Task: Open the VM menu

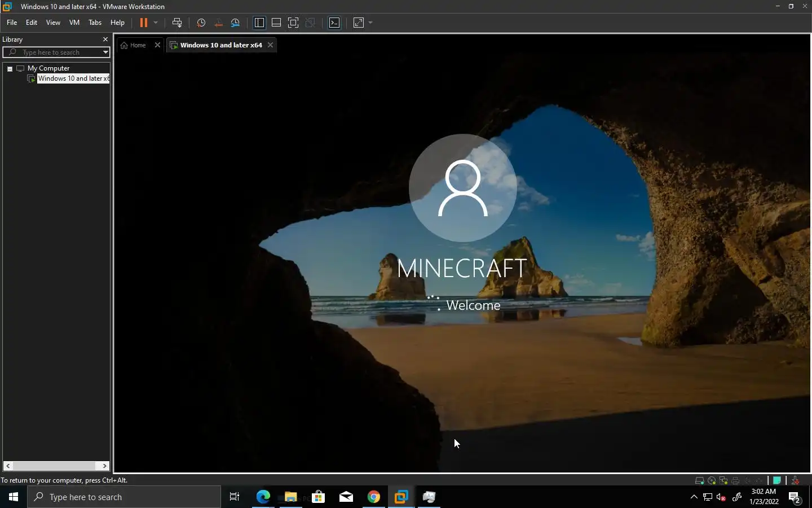Action: 74,23
